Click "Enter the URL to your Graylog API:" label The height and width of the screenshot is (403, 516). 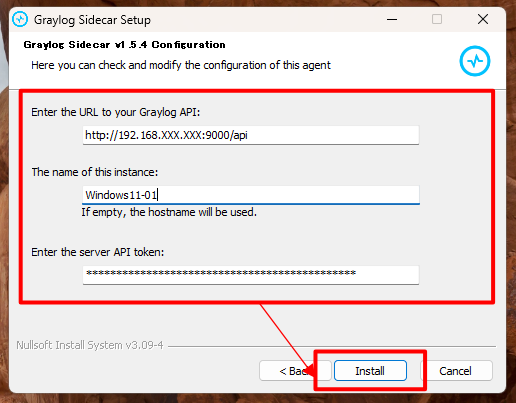click(x=116, y=112)
